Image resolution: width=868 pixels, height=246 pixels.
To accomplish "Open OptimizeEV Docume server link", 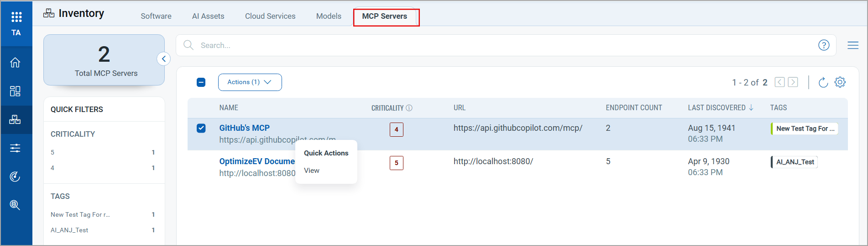I will pyautogui.click(x=257, y=161).
